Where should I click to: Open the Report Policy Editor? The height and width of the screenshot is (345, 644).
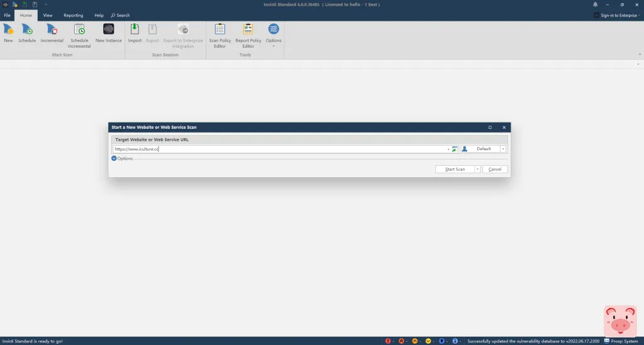(248, 36)
